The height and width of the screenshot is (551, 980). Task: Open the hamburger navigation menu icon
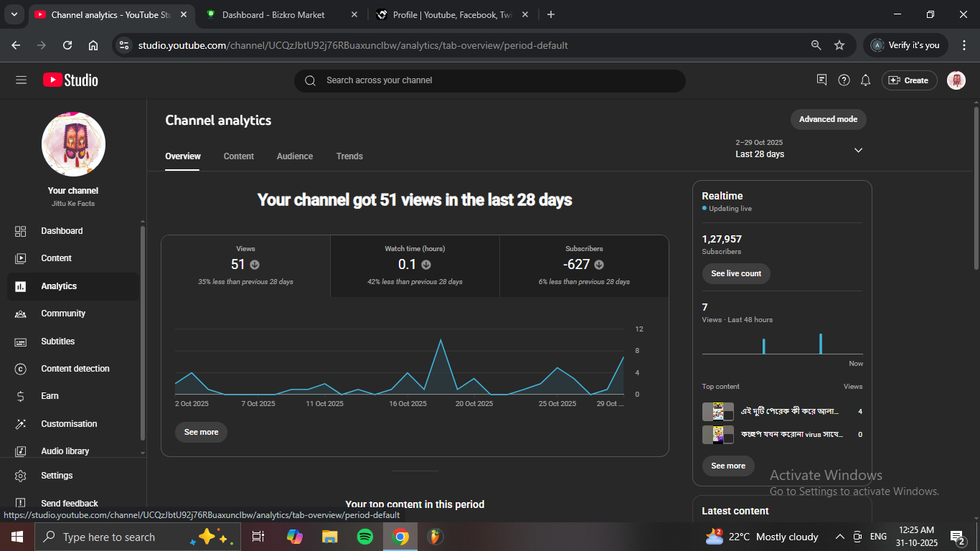(x=21, y=80)
